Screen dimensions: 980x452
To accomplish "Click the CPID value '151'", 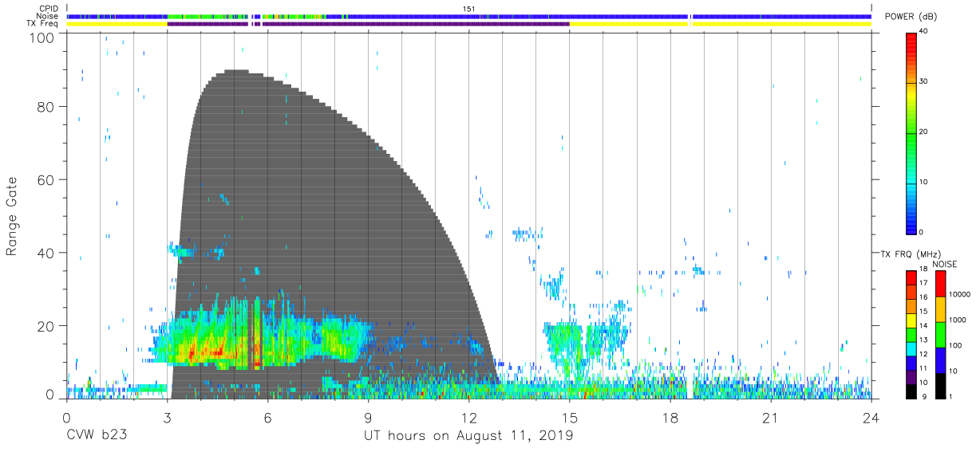I will click(x=469, y=9).
